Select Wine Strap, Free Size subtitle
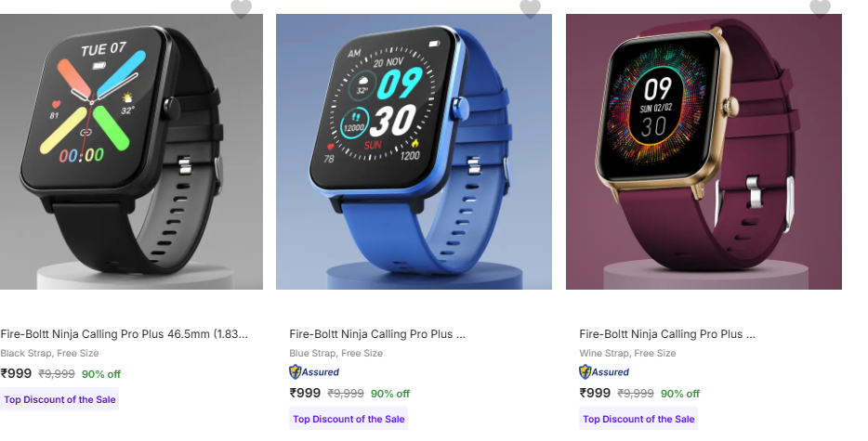 pos(627,353)
